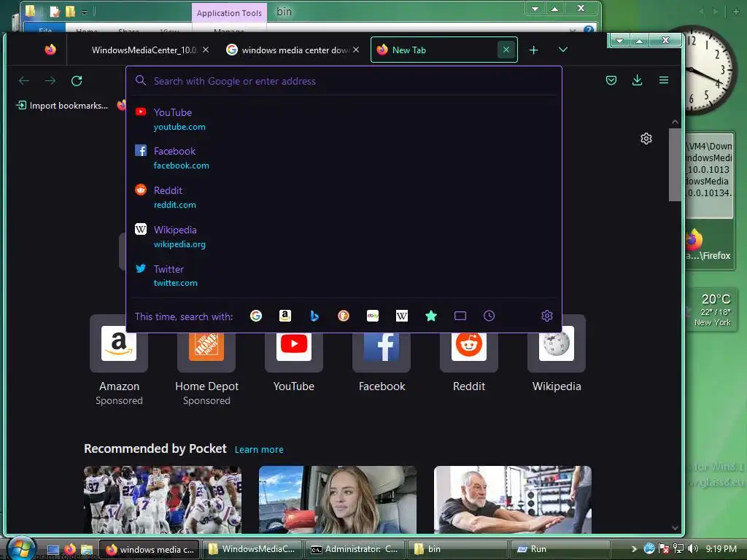Switch to windows media center Google tab
747x560 pixels.
click(x=287, y=50)
